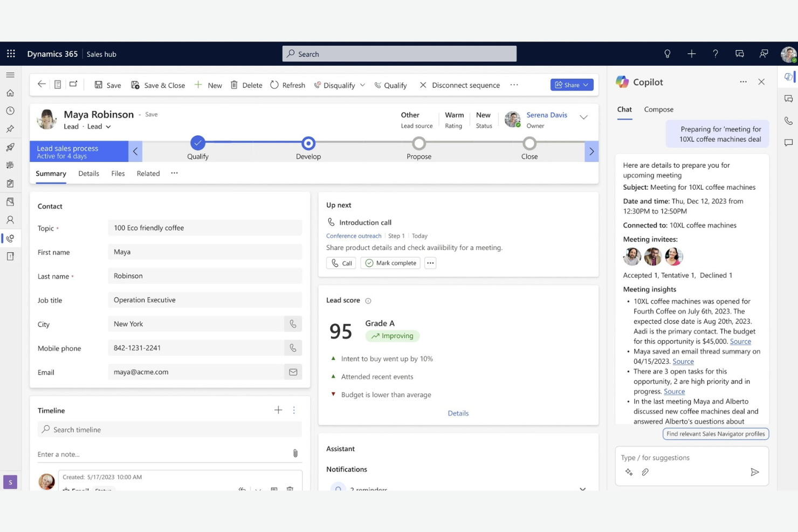Open the help question mark icon
This screenshot has width=798, height=532.
pos(716,54)
